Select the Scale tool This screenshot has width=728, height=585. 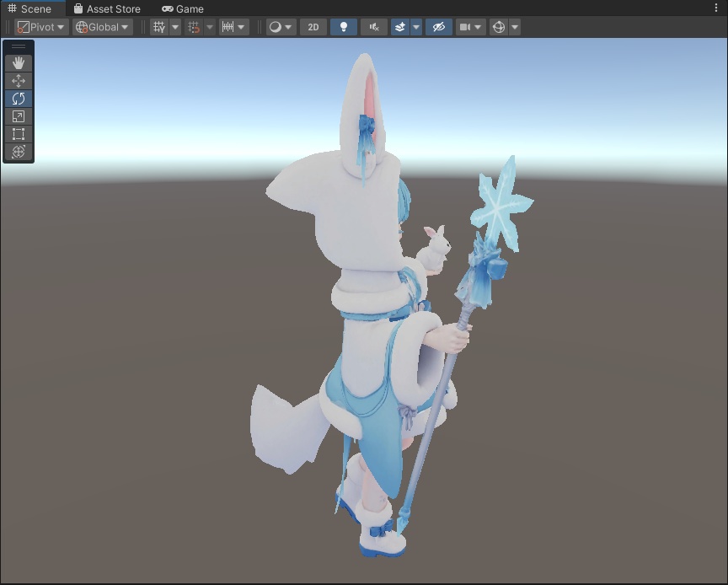click(x=19, y=116)
